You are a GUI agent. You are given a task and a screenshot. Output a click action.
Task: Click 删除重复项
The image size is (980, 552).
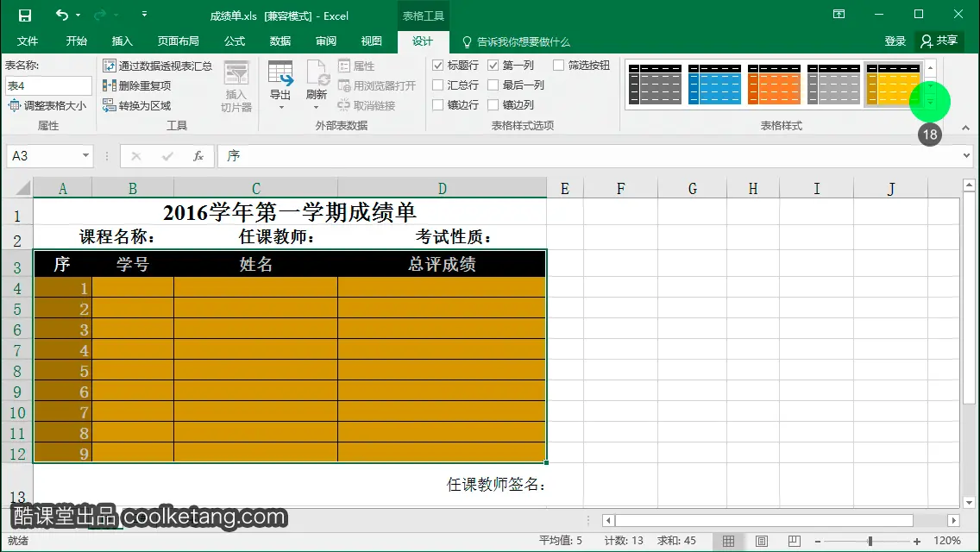(x=137, y=85)
